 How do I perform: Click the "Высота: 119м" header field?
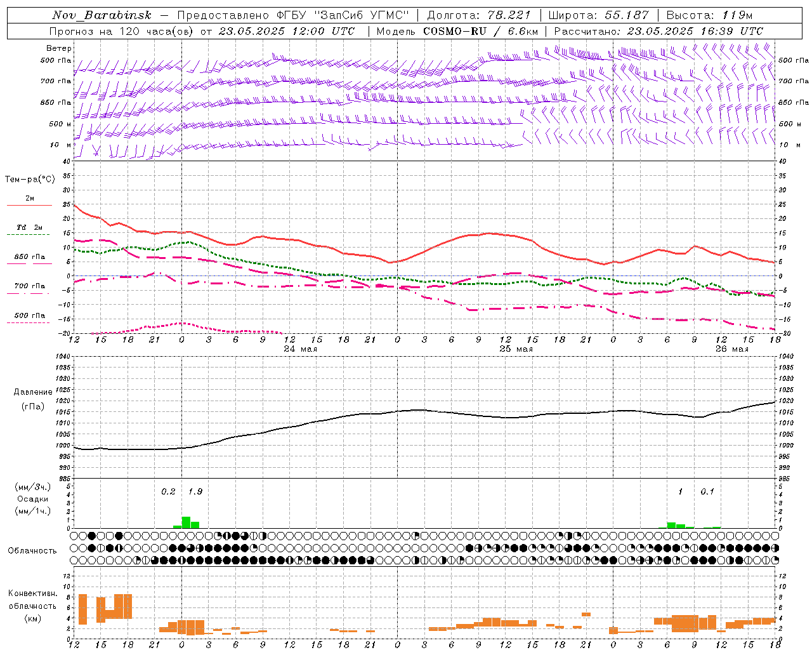[709, 15]
